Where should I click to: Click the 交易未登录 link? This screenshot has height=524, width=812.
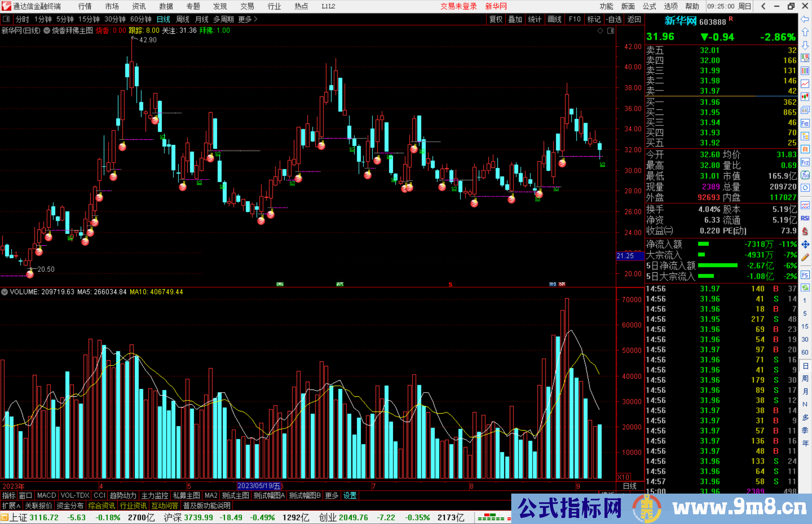[x=458, y=6]
